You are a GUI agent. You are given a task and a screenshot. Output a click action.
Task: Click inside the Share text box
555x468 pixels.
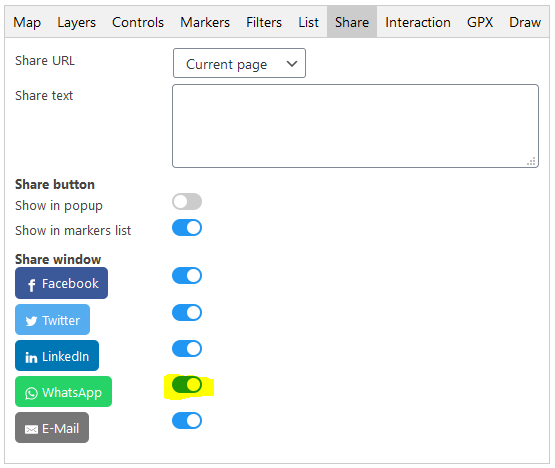pyautogui.click(x=355, y=126)
